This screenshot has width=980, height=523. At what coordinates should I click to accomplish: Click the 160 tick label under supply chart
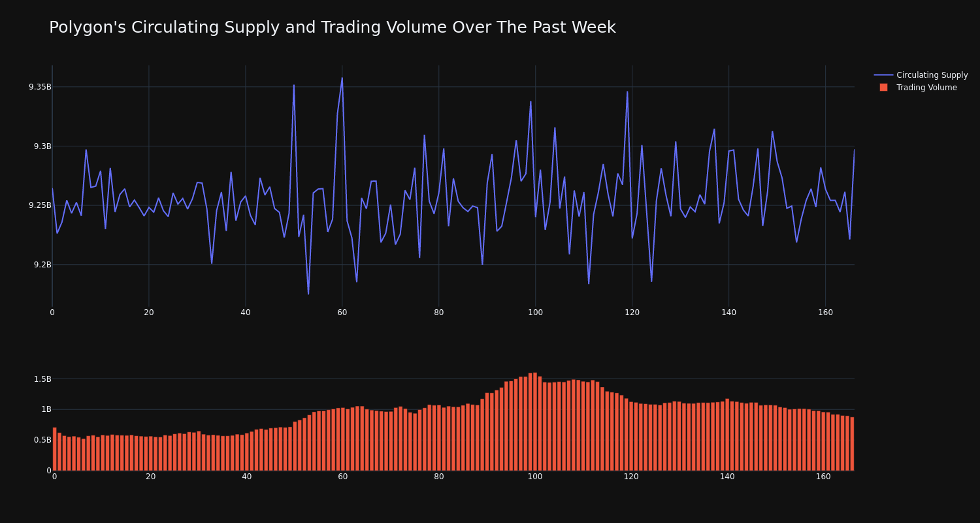pyautogui.click(x=826, y=312)
